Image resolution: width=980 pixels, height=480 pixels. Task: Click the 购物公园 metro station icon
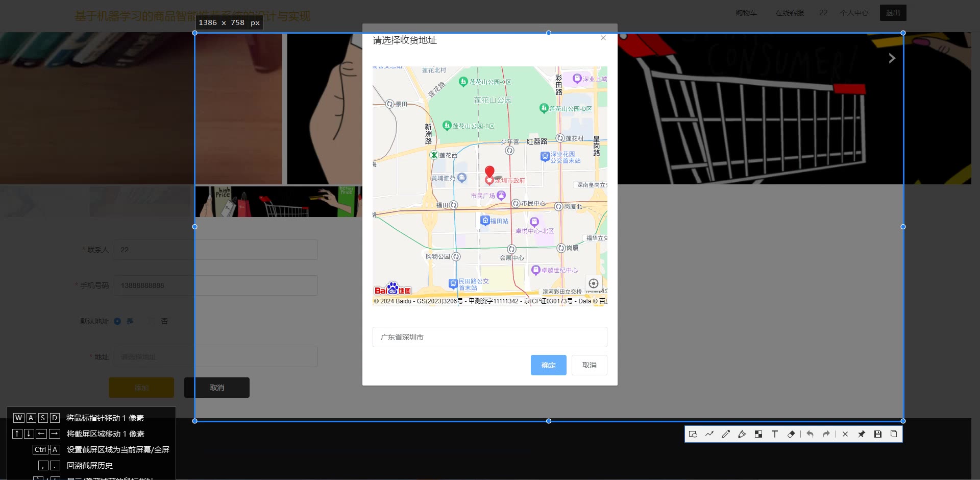[x=456, y=256]
